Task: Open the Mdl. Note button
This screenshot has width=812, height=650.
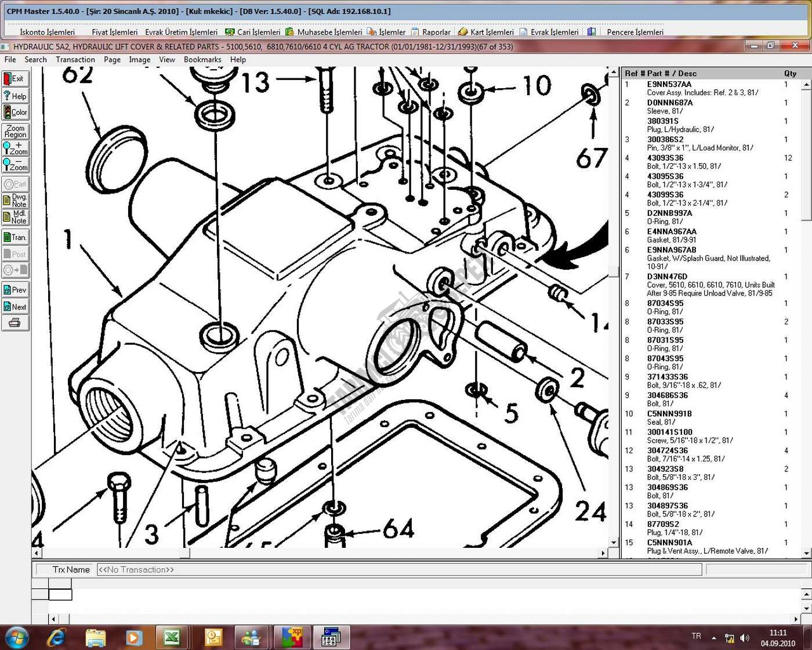Action: point(15,217)
